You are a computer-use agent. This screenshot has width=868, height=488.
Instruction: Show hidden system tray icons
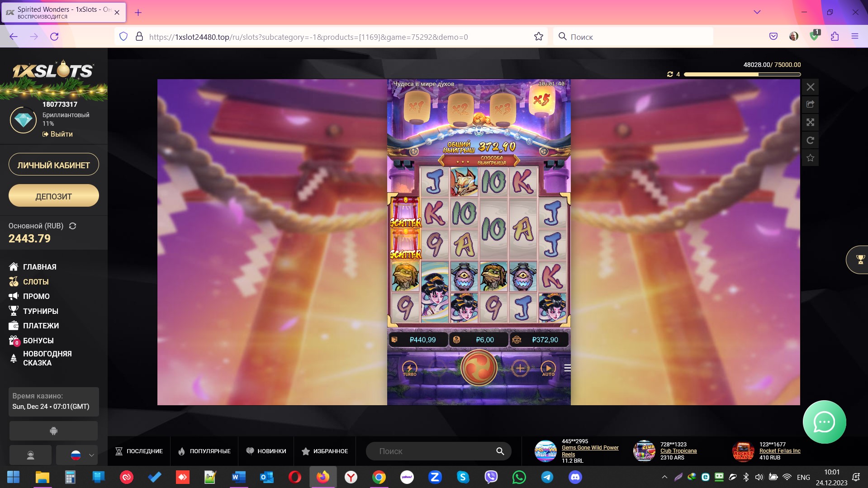tap(664, 477)
